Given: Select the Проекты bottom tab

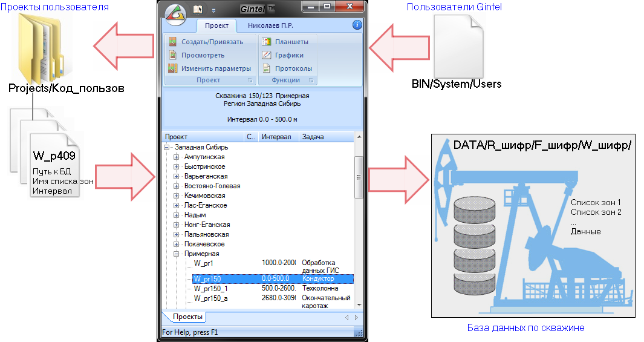Looking at the screenshot, I should [187, 317].
